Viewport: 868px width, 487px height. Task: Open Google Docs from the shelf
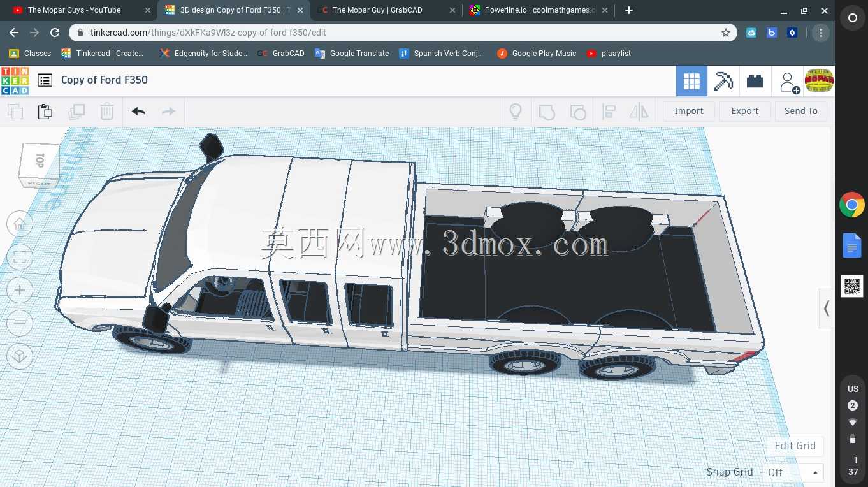(x=852, y=245)
